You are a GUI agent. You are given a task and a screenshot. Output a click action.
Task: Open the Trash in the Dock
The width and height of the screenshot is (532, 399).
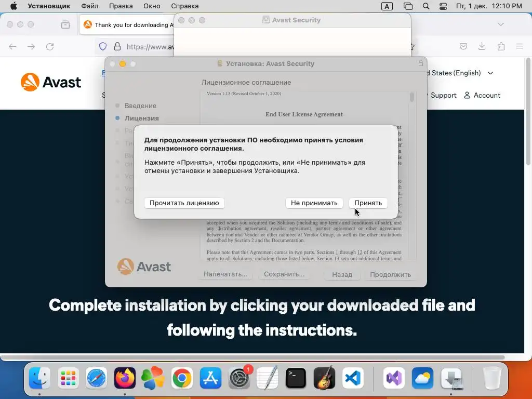pos(491,378)
